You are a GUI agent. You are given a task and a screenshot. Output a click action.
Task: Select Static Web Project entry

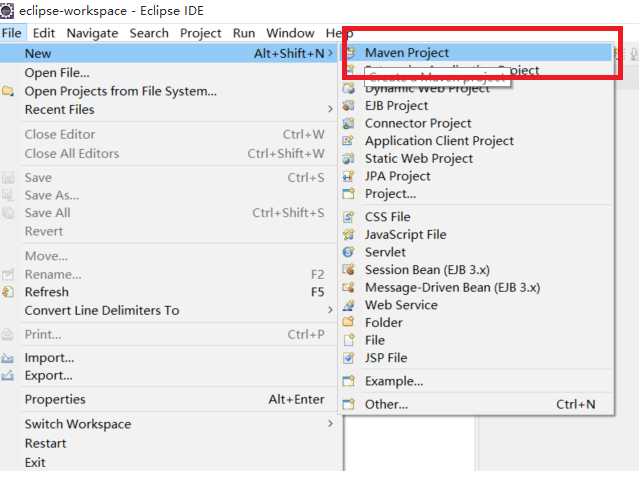click(x=477, y=158)
